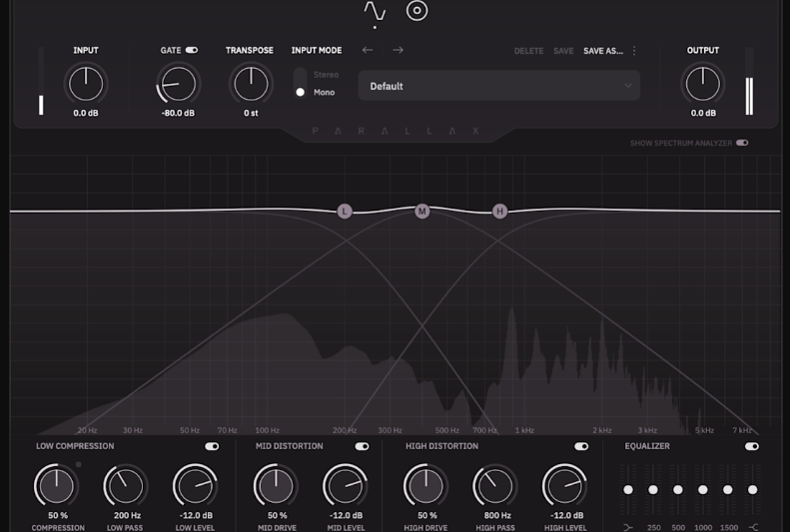Disable the Mid Distortion section
The width and height of the screenshot is (790, 532).
pos(362,446)
